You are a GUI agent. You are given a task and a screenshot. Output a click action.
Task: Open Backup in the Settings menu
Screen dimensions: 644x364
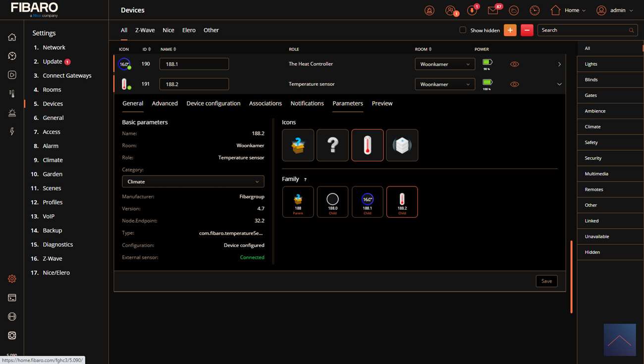click(52, 230)
